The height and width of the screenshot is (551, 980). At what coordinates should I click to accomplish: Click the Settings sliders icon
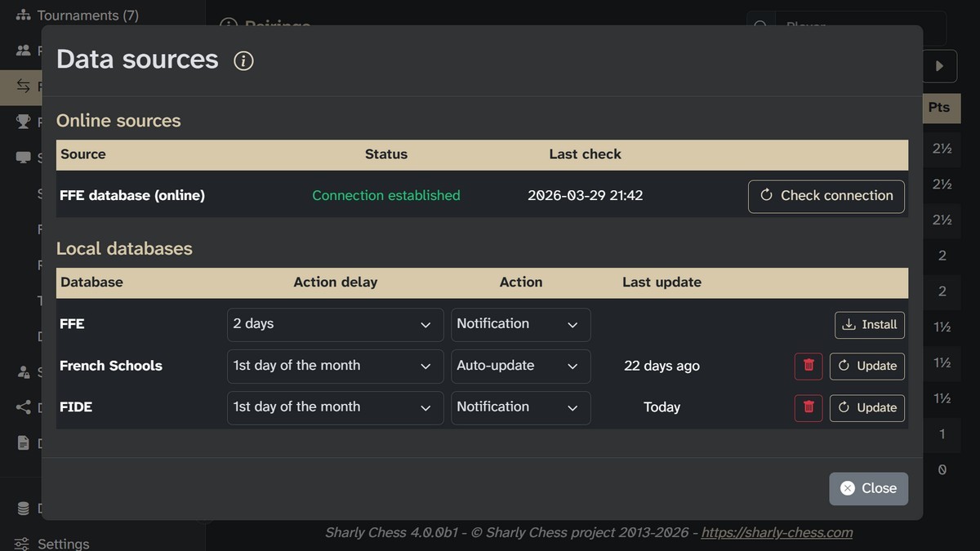click(23, 544)
